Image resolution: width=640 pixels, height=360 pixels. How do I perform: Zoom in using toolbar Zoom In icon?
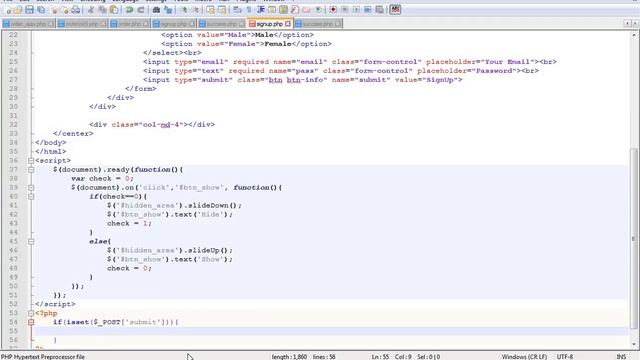coord(183,10)
